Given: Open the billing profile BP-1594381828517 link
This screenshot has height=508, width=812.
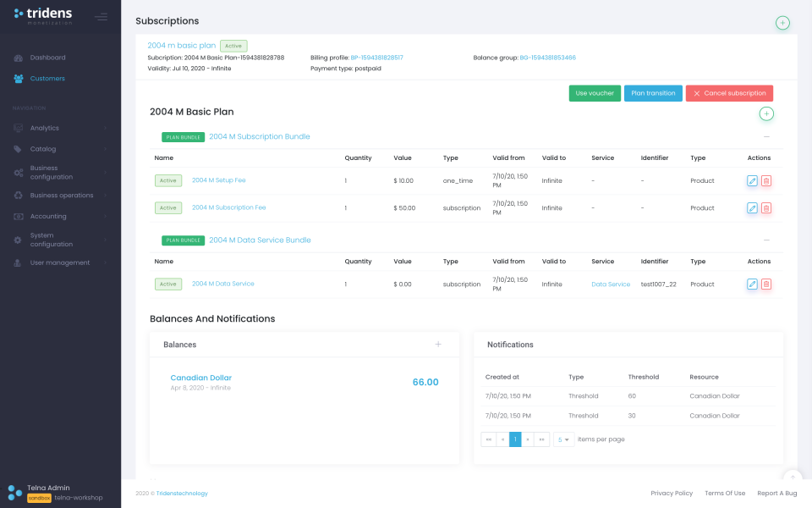Looking at the screenshot, I should pyautogui.click(x=376, y=58).
